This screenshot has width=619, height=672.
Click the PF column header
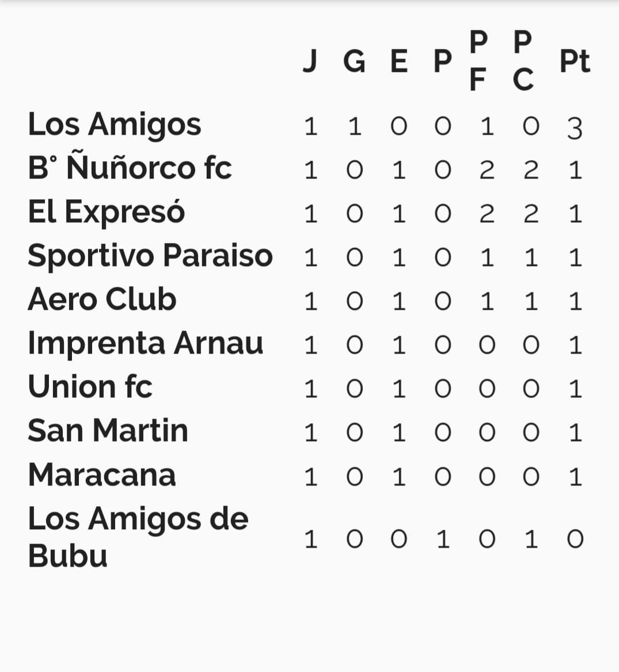[x=479, y=60]
